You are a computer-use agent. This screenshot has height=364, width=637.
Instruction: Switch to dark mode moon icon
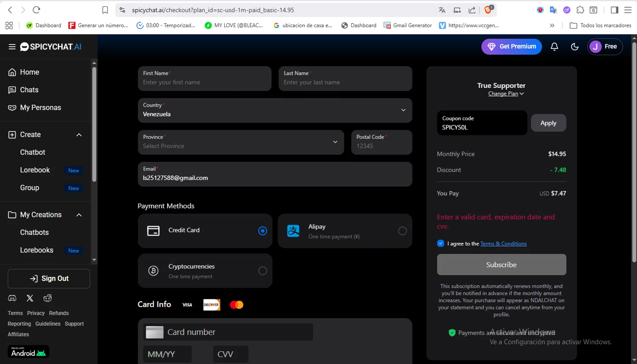click(x=575, y=47)
